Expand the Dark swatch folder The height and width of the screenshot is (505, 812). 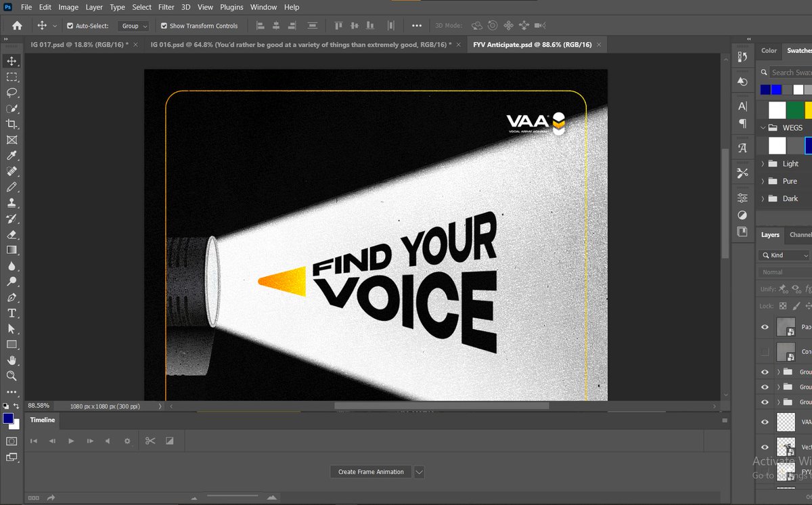click(763, 199)
